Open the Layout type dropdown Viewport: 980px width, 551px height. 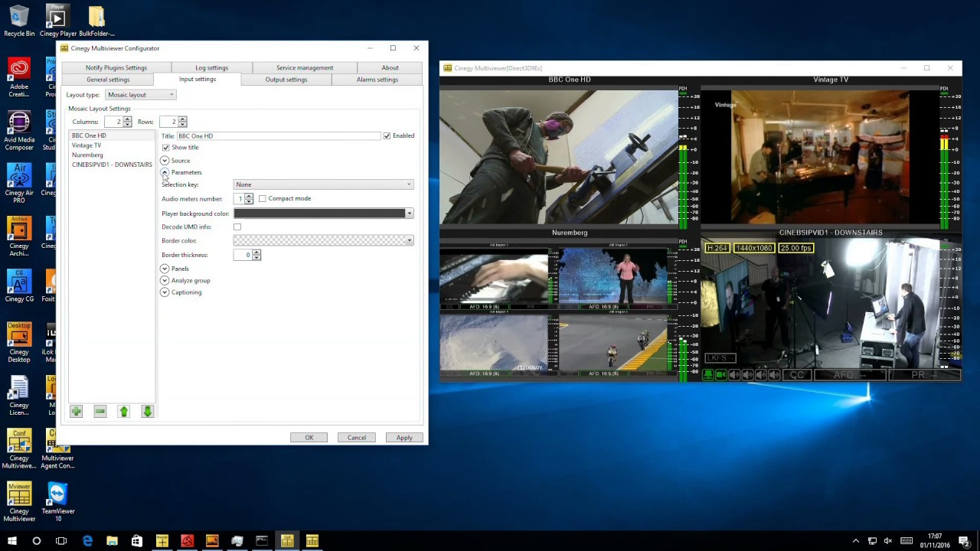[x=141, y=95]
